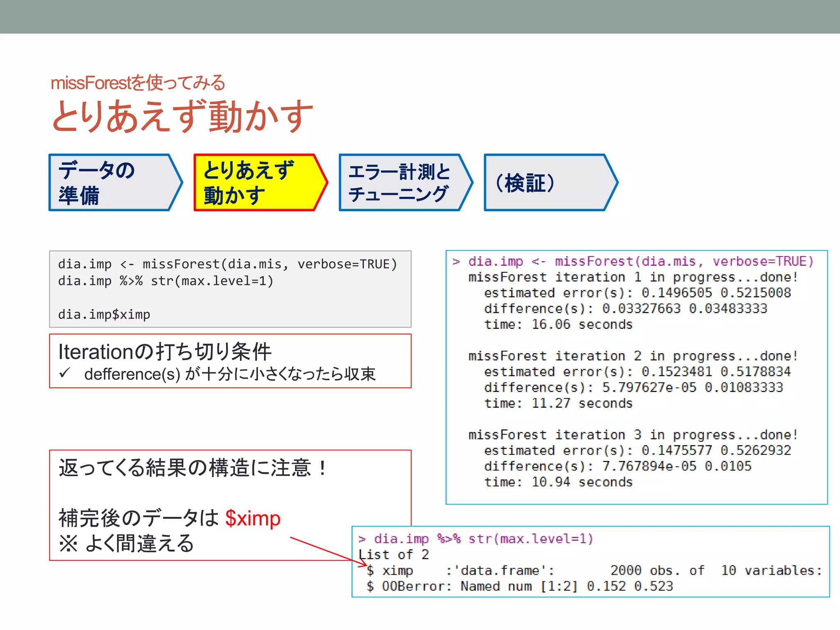Click the gray code box with missForest call
The width and height of the screenshot is (840, 630).
pos(230,289)
